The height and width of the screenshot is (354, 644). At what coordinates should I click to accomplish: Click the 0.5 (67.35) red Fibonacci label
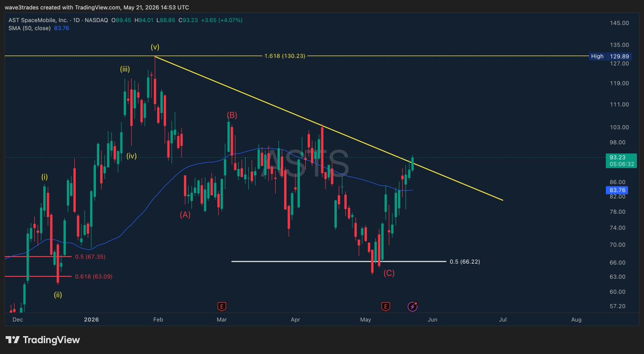pyautogui.click(x=90, y=257)
